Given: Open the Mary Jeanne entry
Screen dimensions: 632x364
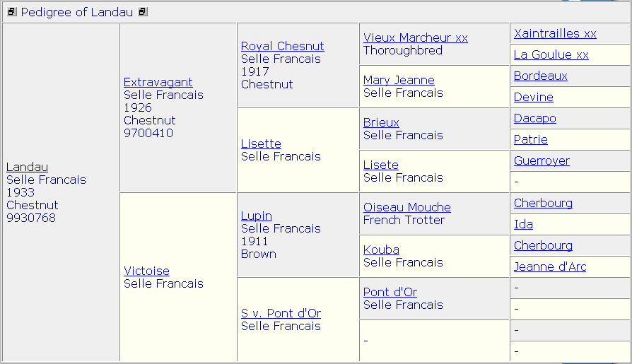Looking at the screenshot, I should [x=399, y=80].
